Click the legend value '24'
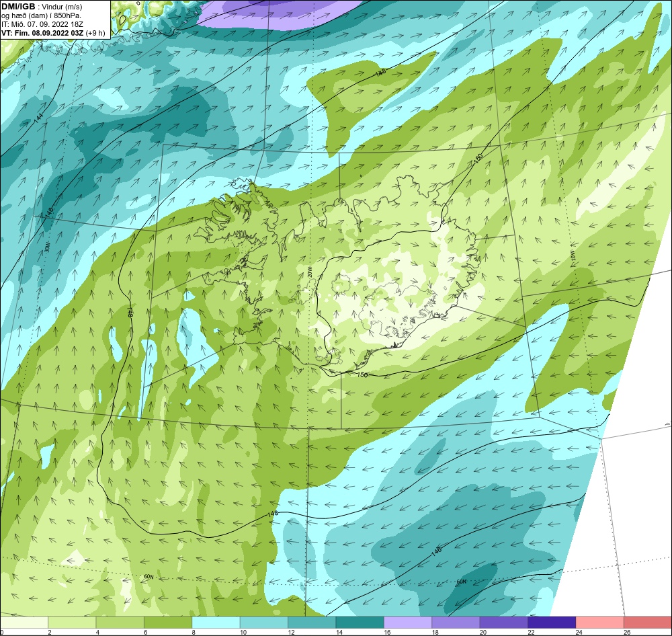The height and width of the screenshot is (636, 672). [x=579, y=632]
